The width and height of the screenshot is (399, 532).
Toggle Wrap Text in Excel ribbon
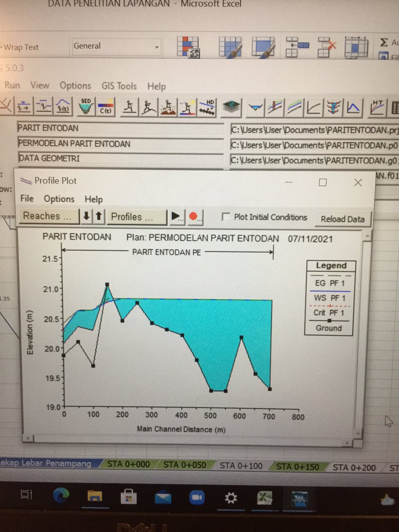coord(21,47)
